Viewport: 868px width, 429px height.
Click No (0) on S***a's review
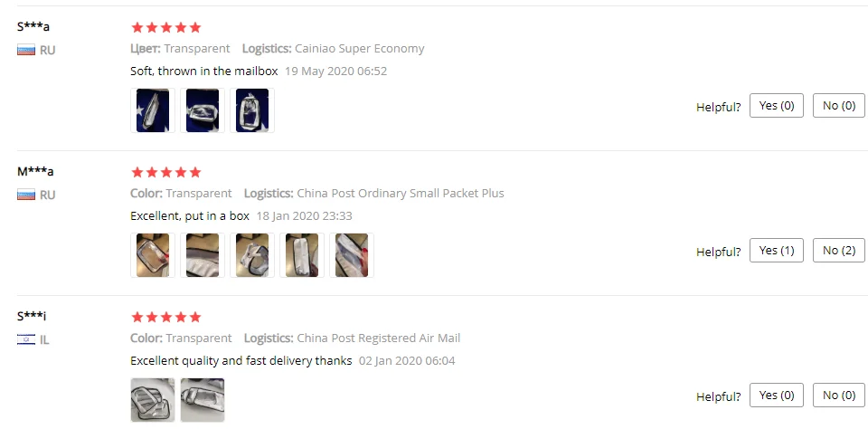pos(839,105)
